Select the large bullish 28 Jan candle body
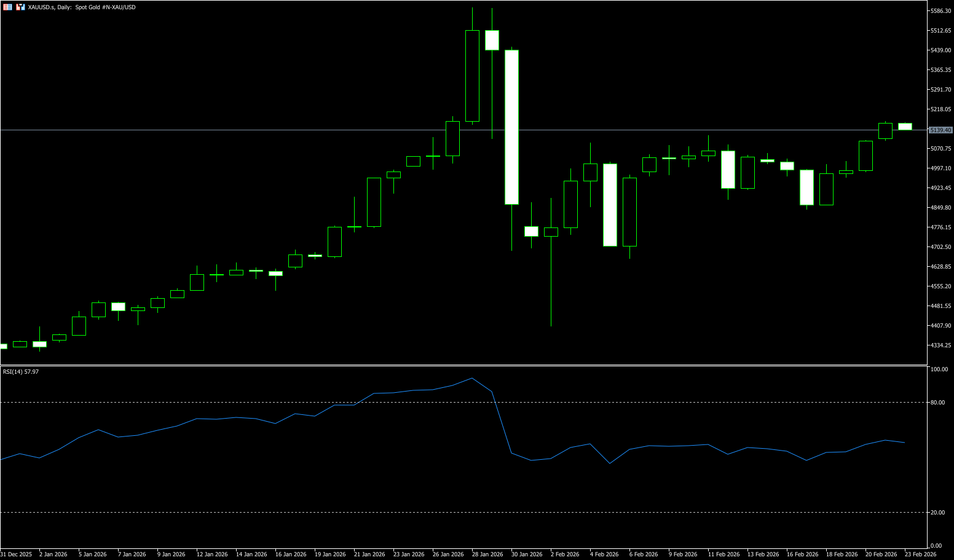Screen dimensions: 954x560 [x=472, y=76]
